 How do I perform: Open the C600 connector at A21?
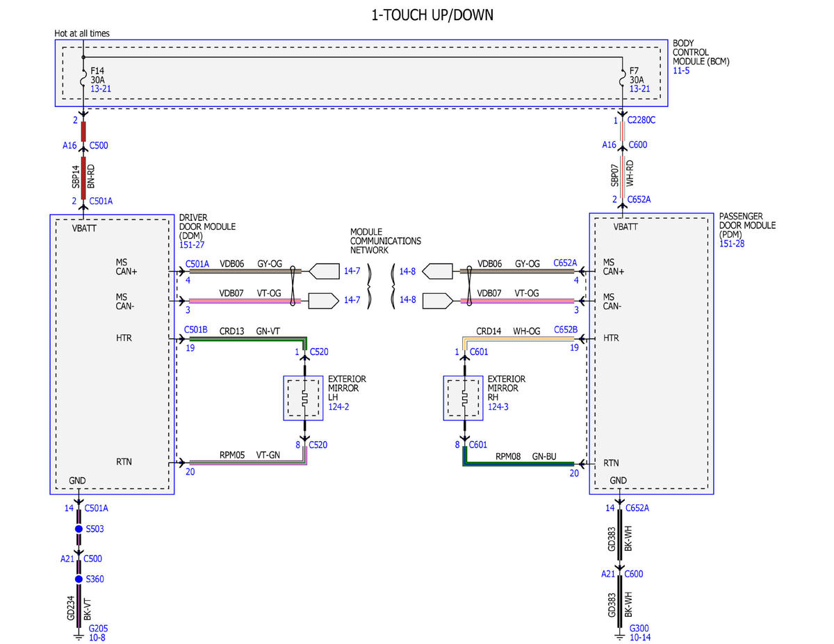tap(635, 574)
